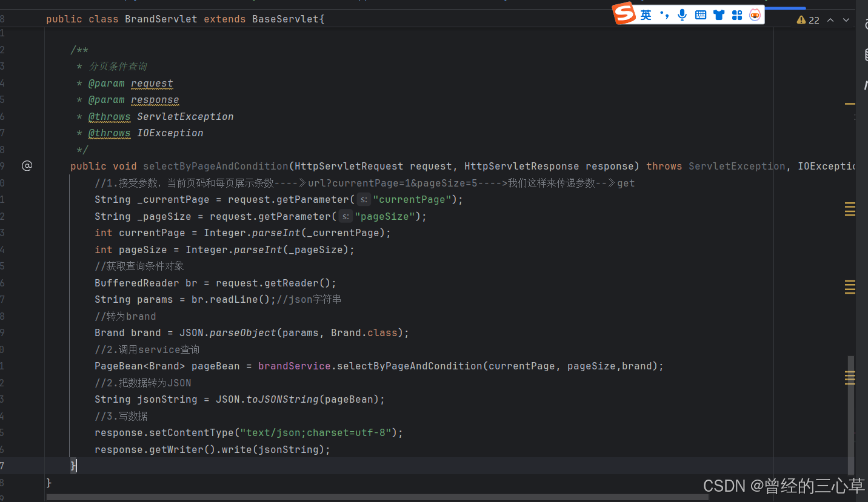Click "Brand.class" argument
The image size is (868, 502).
(364, 333)
